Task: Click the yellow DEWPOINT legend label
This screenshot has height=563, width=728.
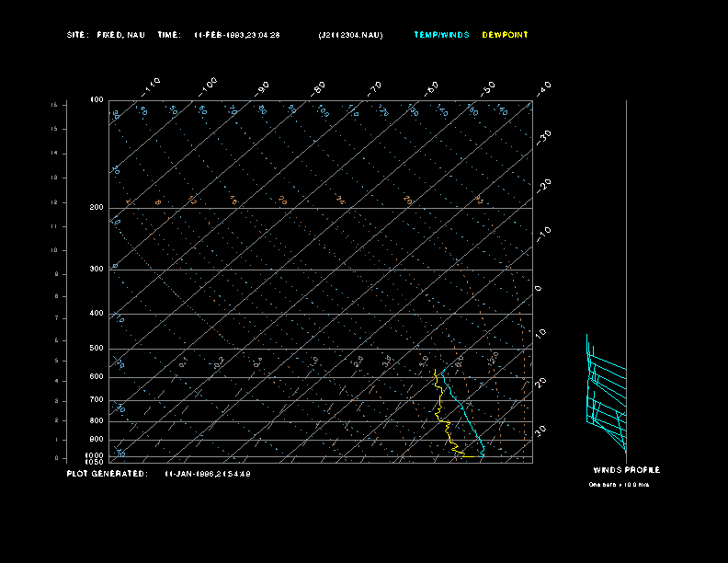Action: pyautogui.click(x=505, y=35)
